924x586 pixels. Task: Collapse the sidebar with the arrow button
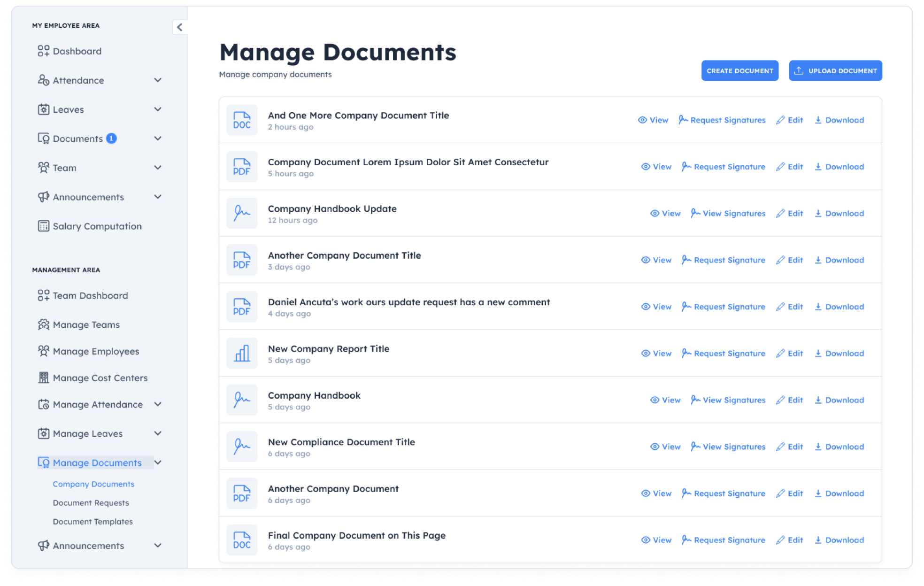click(x=179, y=27)
